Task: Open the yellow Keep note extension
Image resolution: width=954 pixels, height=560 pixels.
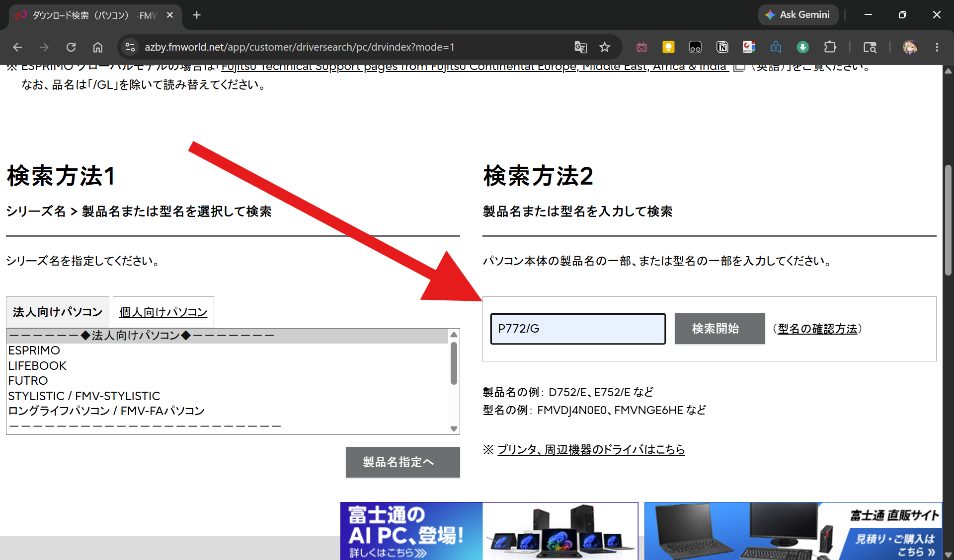Action: tap(668, 47)
